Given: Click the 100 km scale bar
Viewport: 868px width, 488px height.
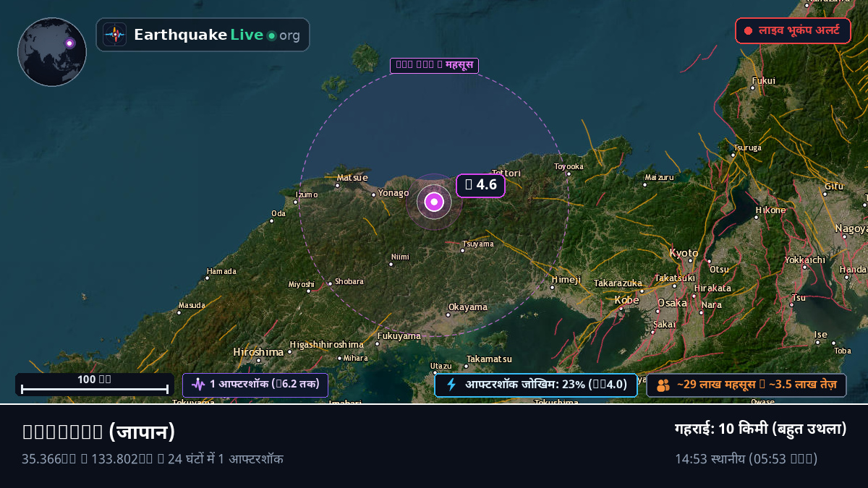Looking at the screenshot, I should tap(95, 385).
